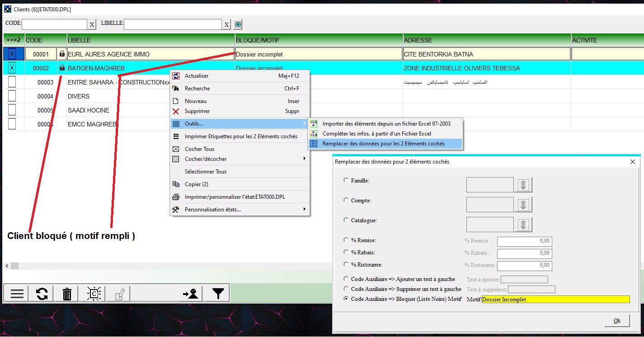Choose Actualiser from the context menu

240,76
